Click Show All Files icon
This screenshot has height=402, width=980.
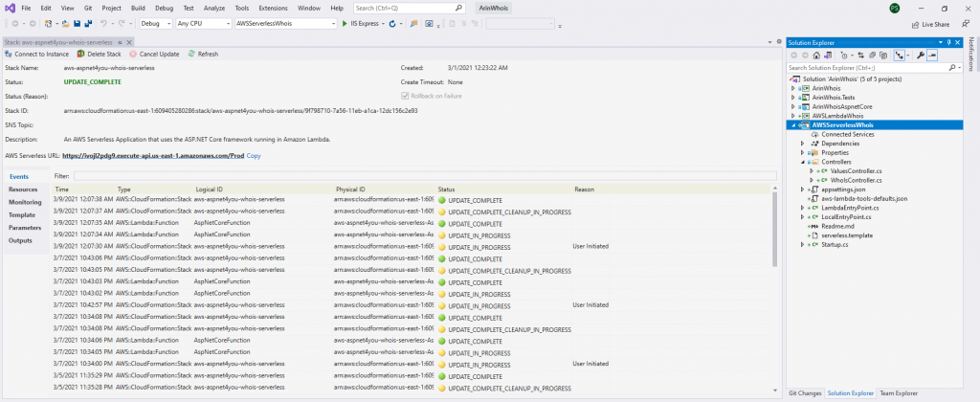tap(883, 55)
